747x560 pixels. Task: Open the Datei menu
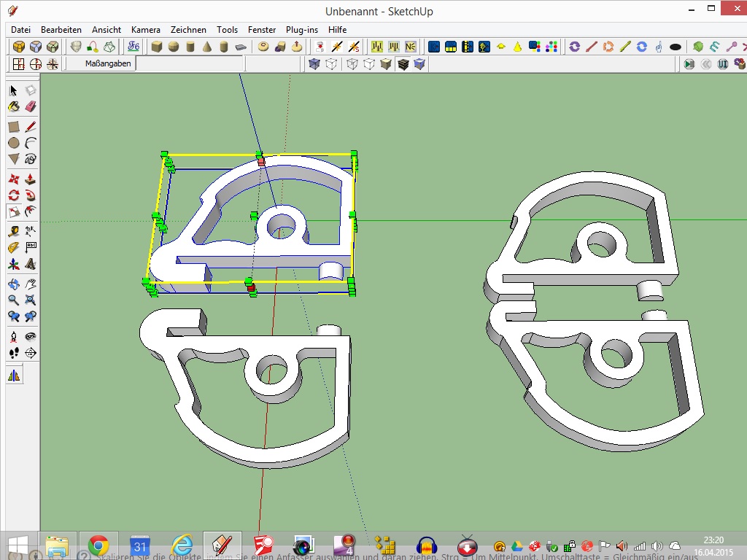[20, 30]
